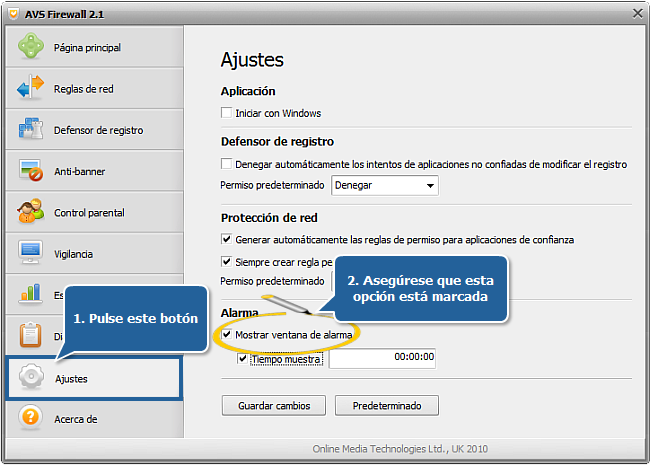This screenshot has width=651, height=465.
Task: Click the Ajustes gear icon
Action: pyautogui.click(x=31, y=377)
